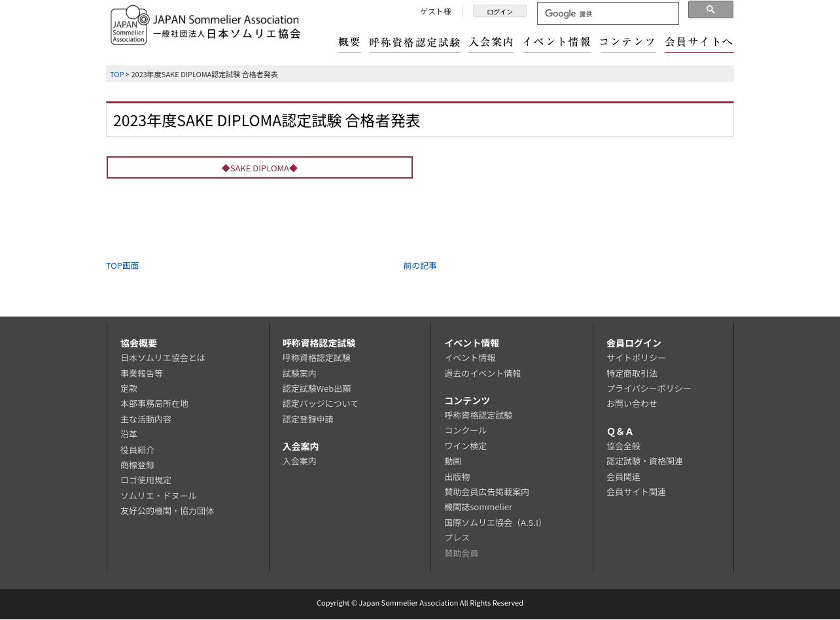
Task: Open the 認定登録申請 footer link
Action: pyautogui.click(x=308, y=419)
